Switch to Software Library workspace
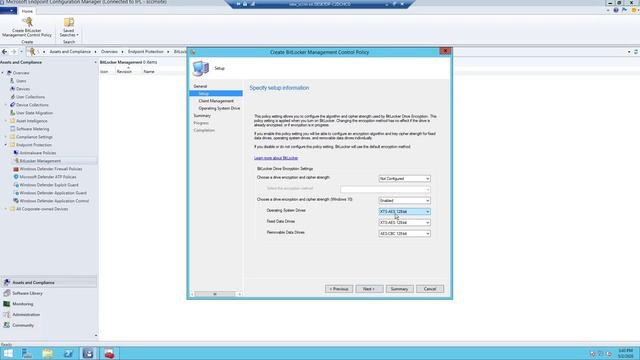The image size is (640, 360). click(x=27, y=293)
